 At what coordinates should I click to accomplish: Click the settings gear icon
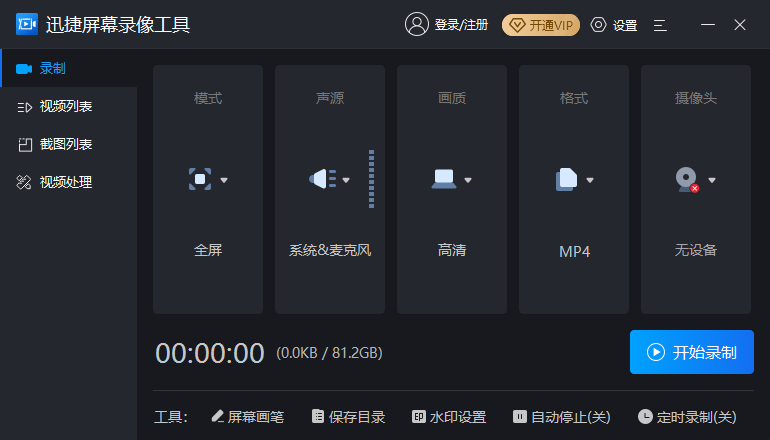click(x=598, y=25)
